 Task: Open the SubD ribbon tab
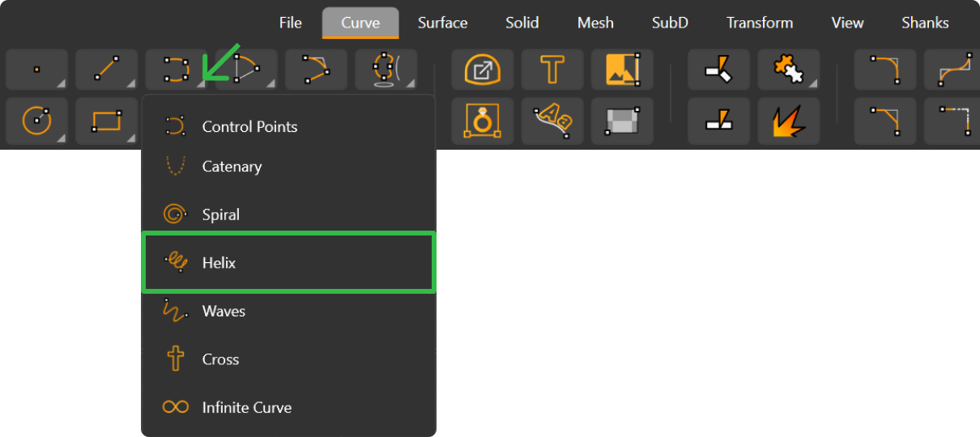[x=670, y=23]
